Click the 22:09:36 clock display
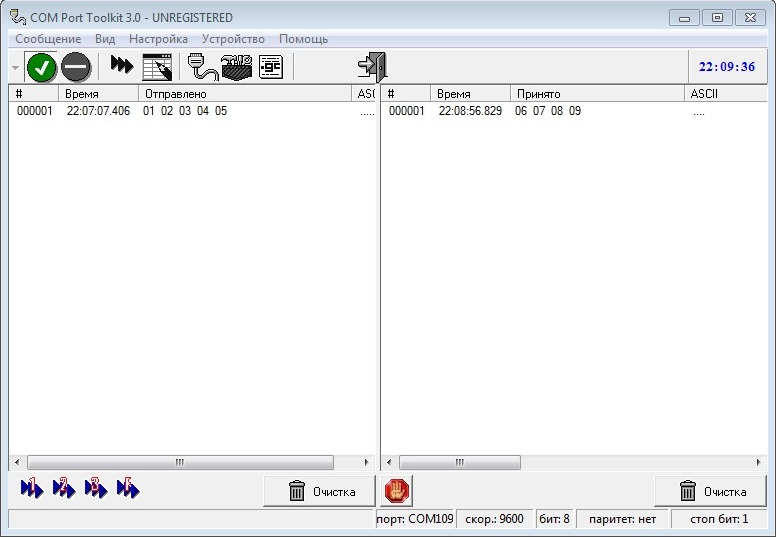776x537 pixels. [727, 67]
